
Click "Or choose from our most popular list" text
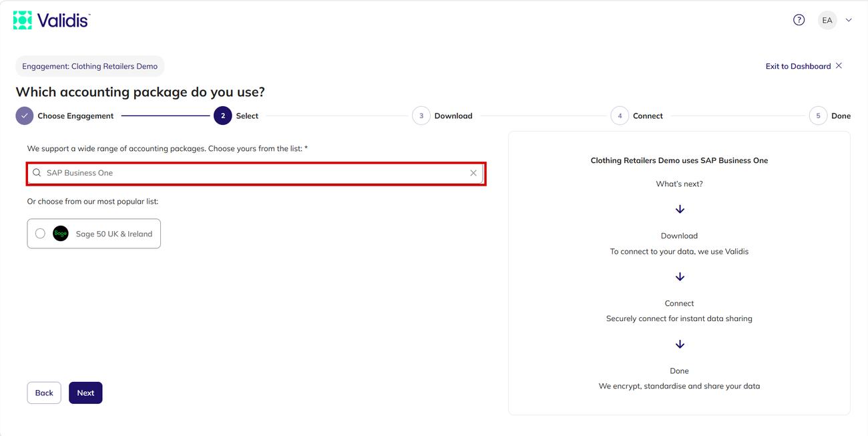click(x=93, y=201)
